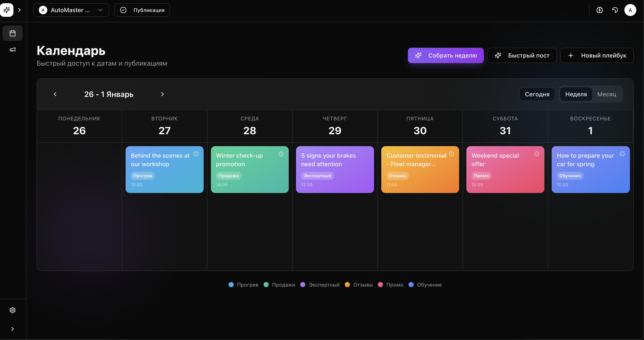Open the settings gear in sidebar
Viewport: 644px width, 340px height.
(13, 310)
